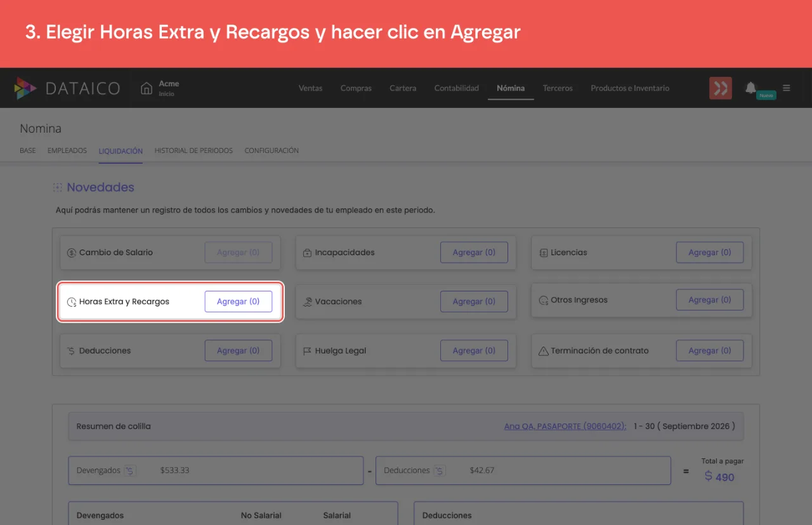Click the icon beside Deducciones total

click(439, 470)
